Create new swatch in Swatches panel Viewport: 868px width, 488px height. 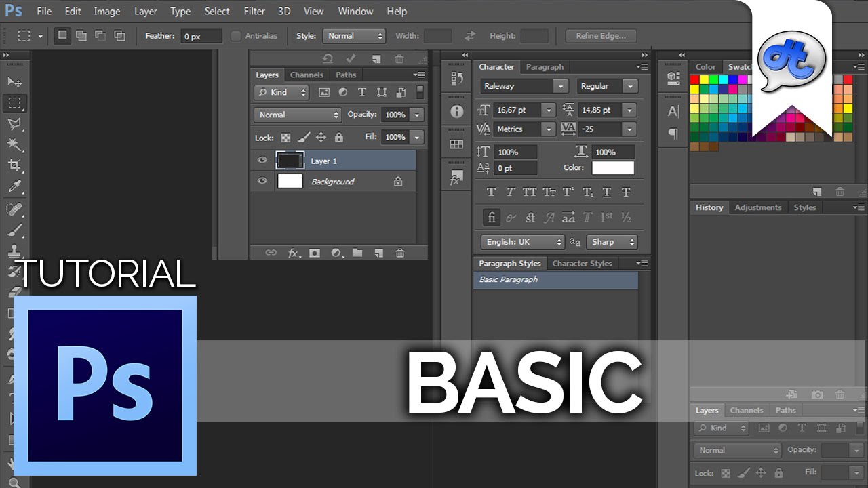point(817,192)
